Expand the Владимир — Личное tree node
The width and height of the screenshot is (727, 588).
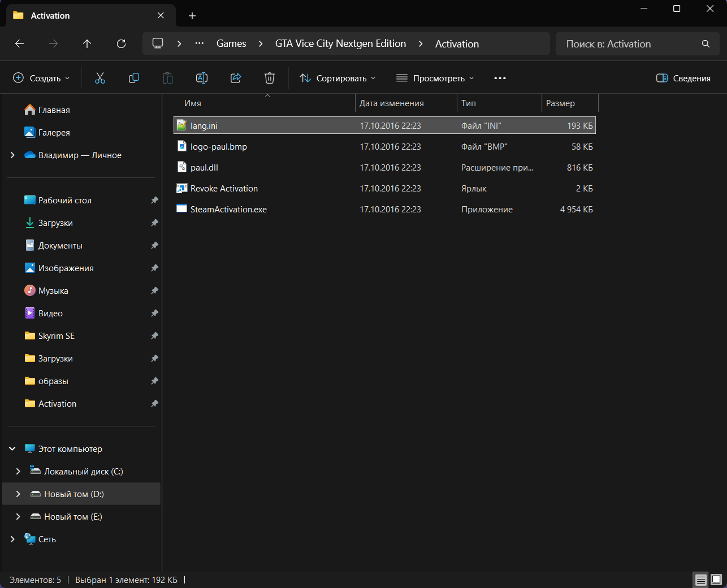[12, 155]
